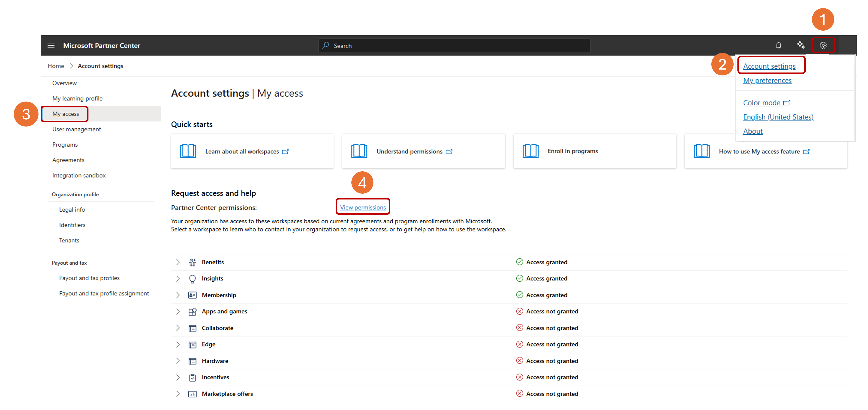
Task: Open Payout and tax profiles
Action: [89, 278]
